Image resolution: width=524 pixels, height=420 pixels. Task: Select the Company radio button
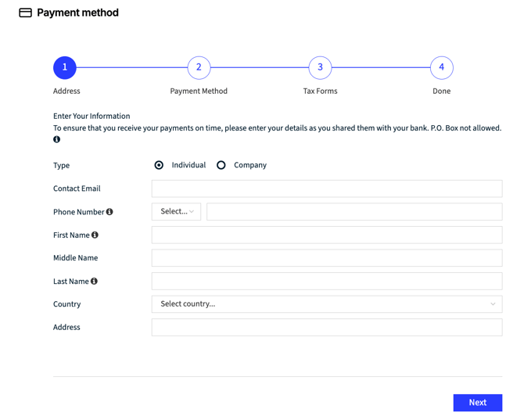tap(221, 165)
